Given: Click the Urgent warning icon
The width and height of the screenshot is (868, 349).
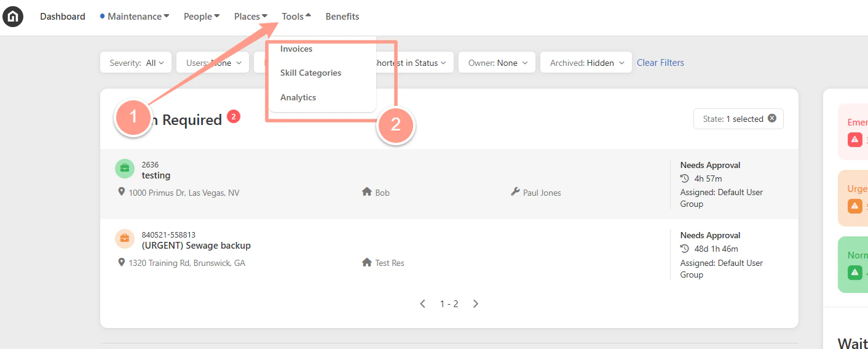Looking at the screenshot, I should click(855, 206).
